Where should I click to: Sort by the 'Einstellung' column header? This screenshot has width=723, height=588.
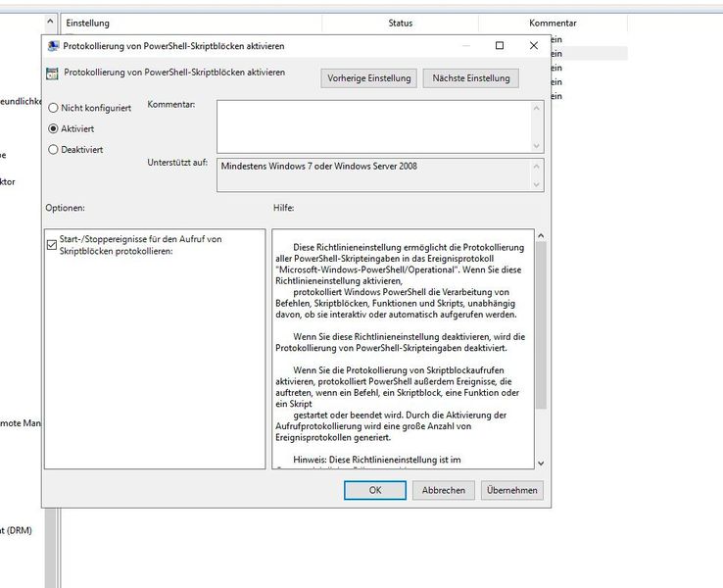pyautogui.click(x=191, y=24)
